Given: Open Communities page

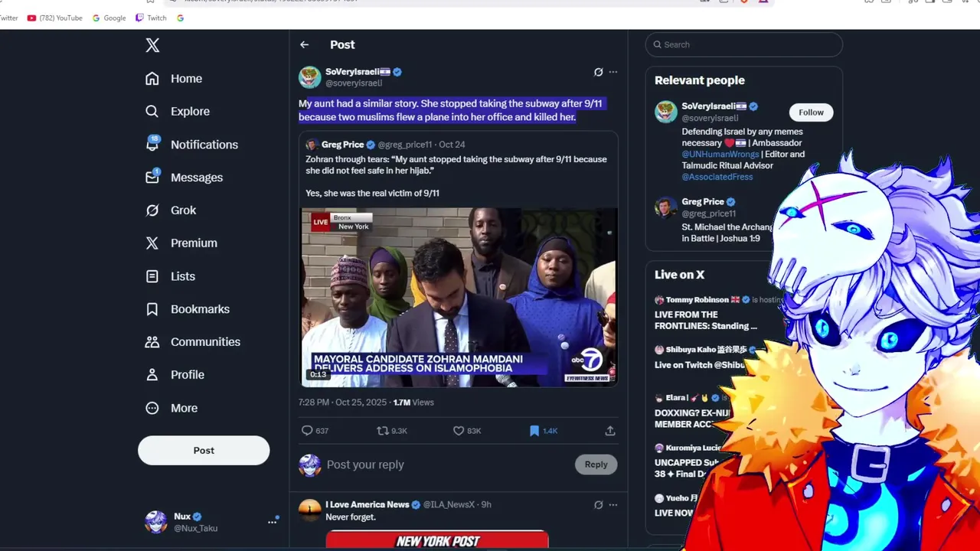Looking at the screenshot, I should click(192, 342).
